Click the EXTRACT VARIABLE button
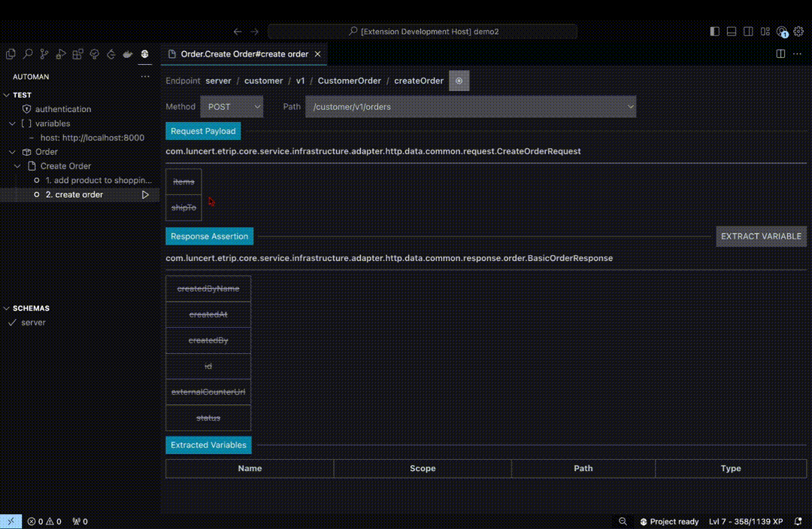The image size is (812, 529). coord(761,236)
